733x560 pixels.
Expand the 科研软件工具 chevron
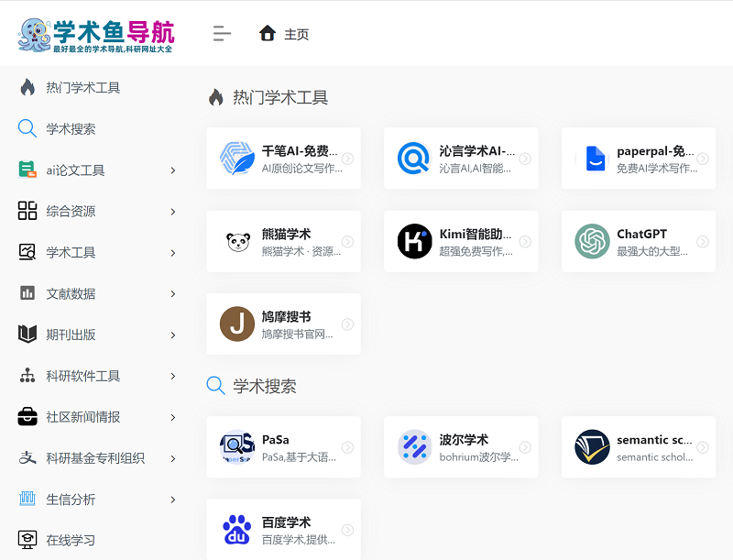pos(173,377)
